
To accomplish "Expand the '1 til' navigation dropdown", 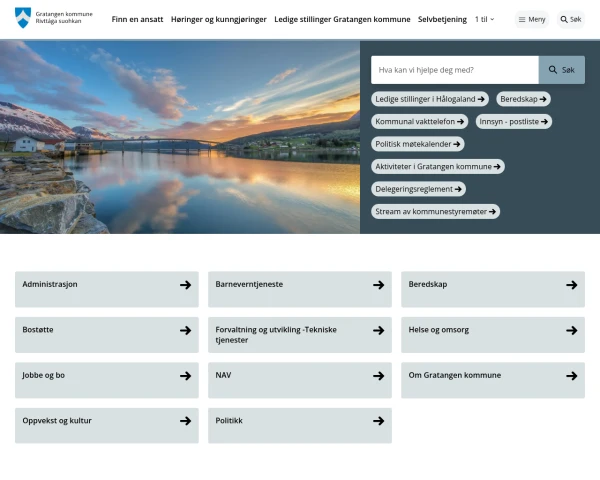I will tap(485, 19).
